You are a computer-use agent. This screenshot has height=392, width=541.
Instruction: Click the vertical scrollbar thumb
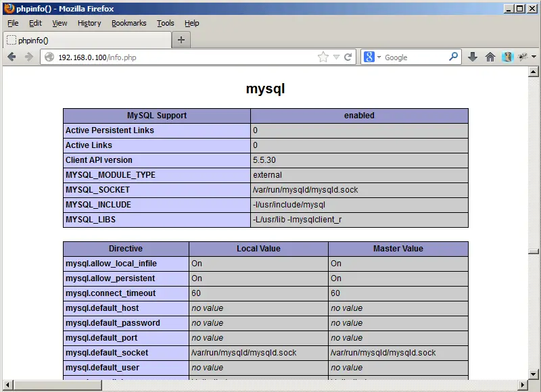pyautogui.click(x=534, y=251)
